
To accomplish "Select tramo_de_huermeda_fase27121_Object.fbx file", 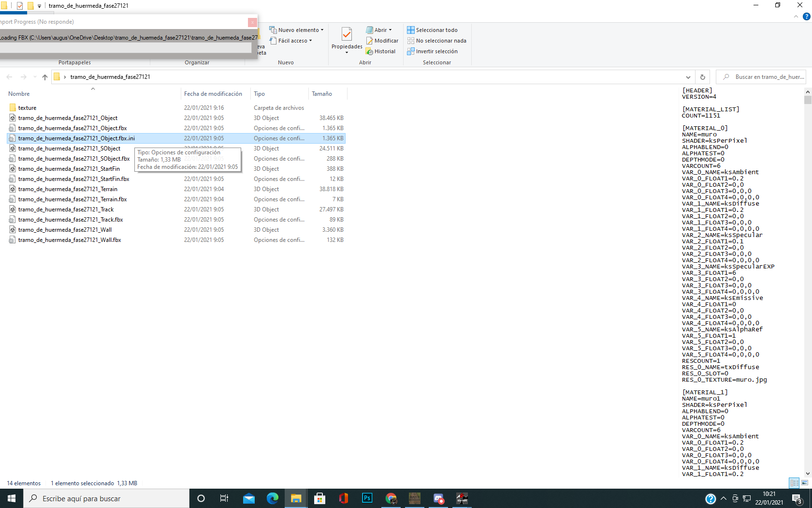I will (x=176, y=128).
